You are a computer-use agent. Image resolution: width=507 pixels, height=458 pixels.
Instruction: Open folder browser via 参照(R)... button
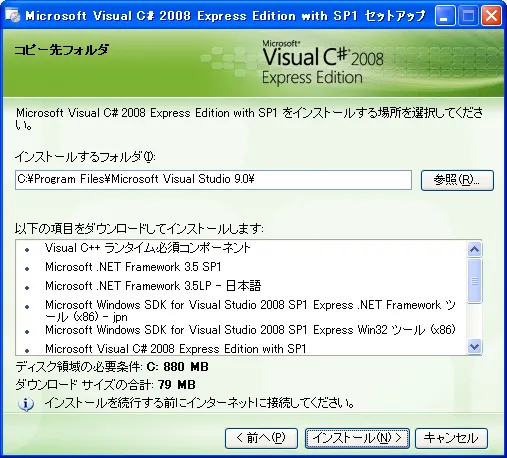coord(457,180)
